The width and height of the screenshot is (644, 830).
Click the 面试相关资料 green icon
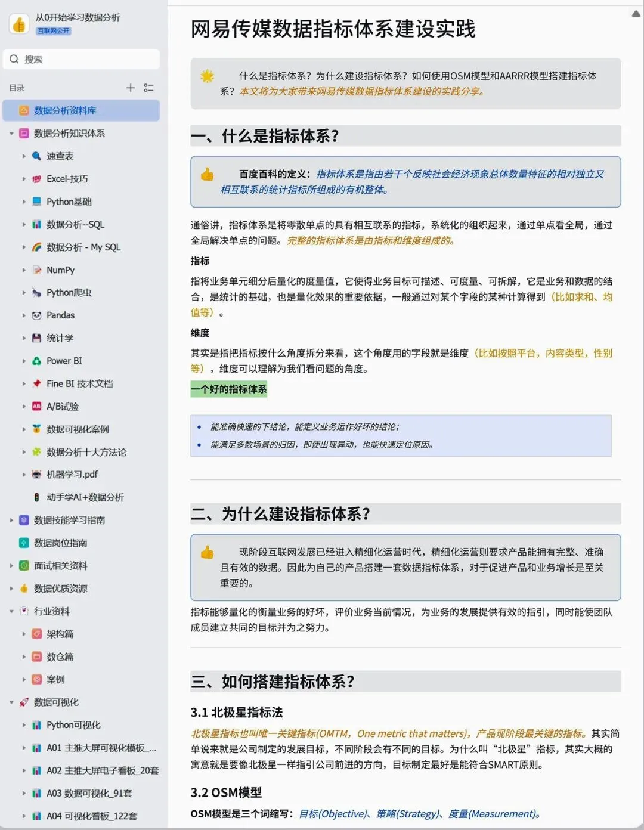pos(24,565)
